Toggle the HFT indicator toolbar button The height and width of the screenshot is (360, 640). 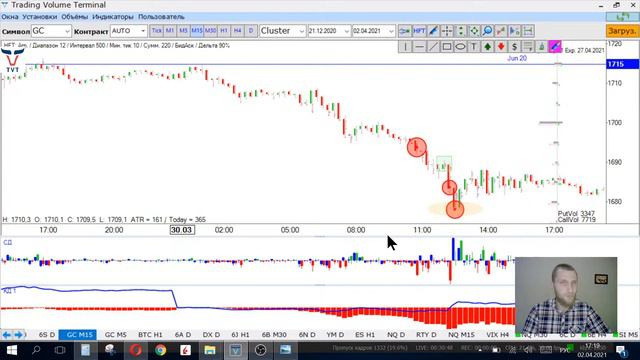(419, 31)
